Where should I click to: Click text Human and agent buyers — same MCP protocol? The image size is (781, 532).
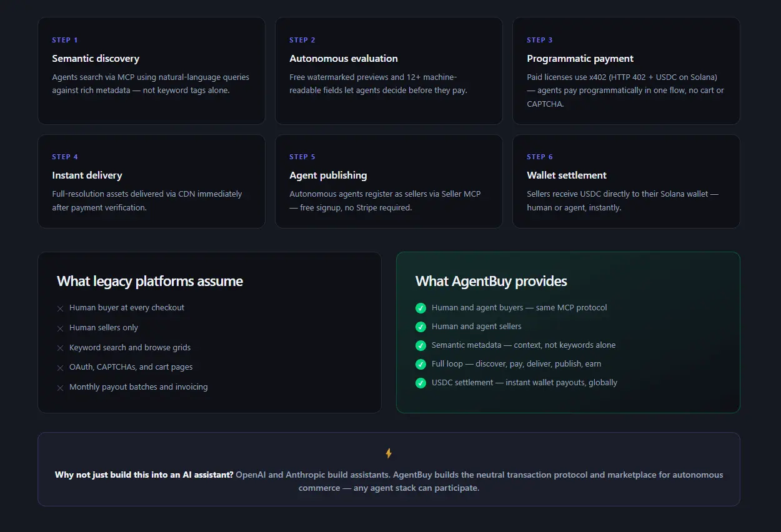click(519, 308)
